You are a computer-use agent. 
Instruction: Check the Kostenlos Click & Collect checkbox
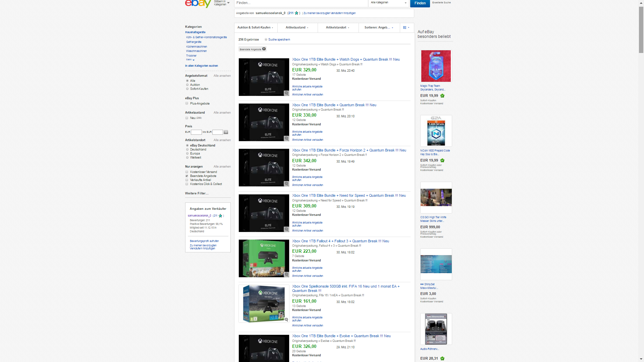tap(187, 184)
